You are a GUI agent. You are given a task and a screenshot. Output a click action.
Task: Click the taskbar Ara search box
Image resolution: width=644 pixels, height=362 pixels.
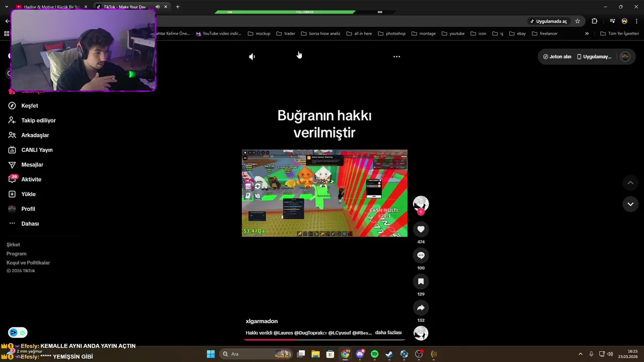coord(257,354)
